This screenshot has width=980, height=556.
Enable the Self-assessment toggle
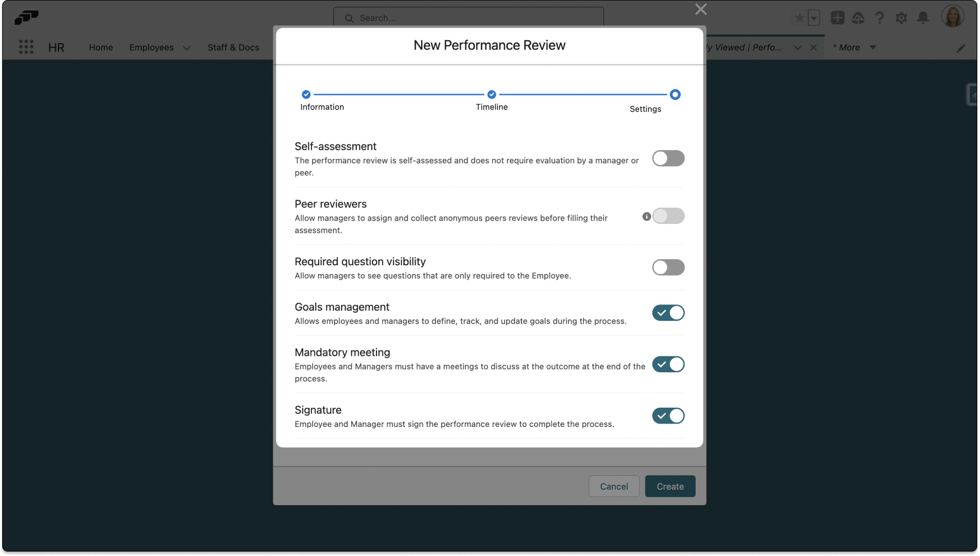tap(668, 158)
